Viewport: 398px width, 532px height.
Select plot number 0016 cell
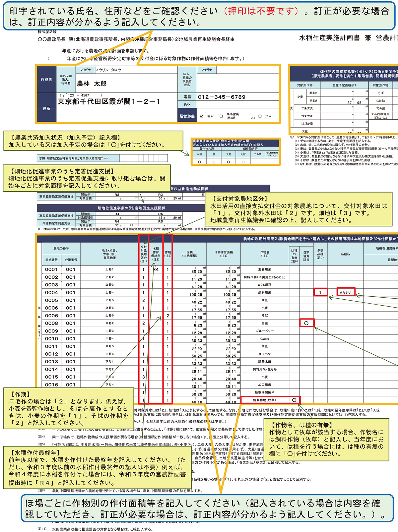[x=51, y=385]
